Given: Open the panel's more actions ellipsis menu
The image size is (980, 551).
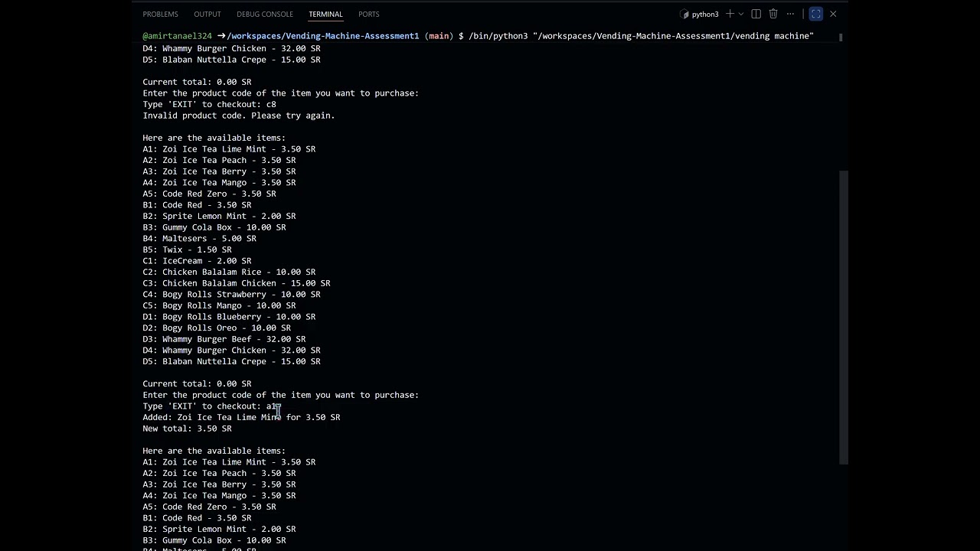Looking at the screenshot, I should pyautogui.click(x=790, y=14).
